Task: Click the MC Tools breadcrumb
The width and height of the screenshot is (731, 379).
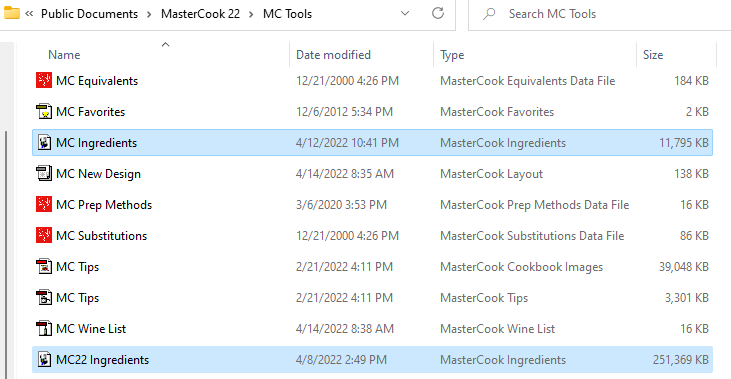Action: pos(287,14)
